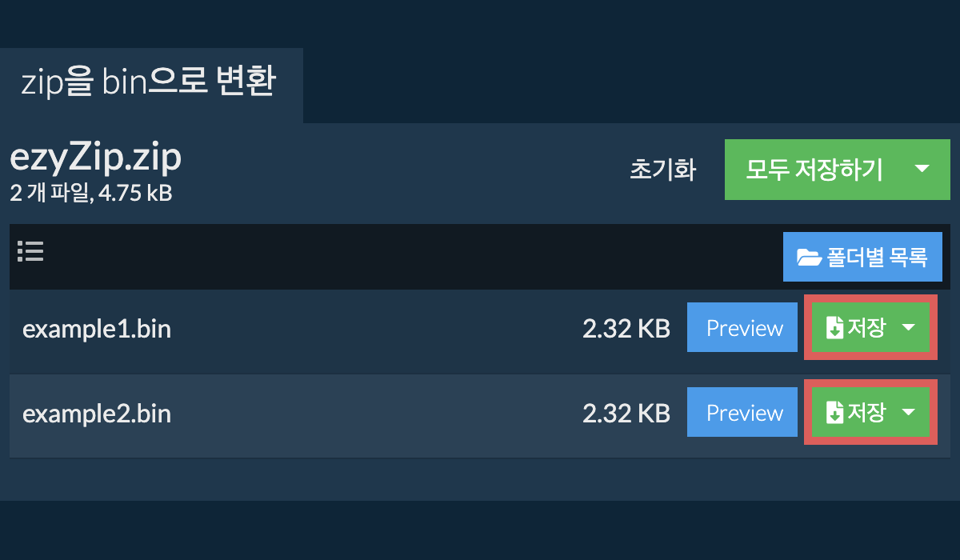
Task: Click the file size label for example2.bin
Action: tap(625, 413)
